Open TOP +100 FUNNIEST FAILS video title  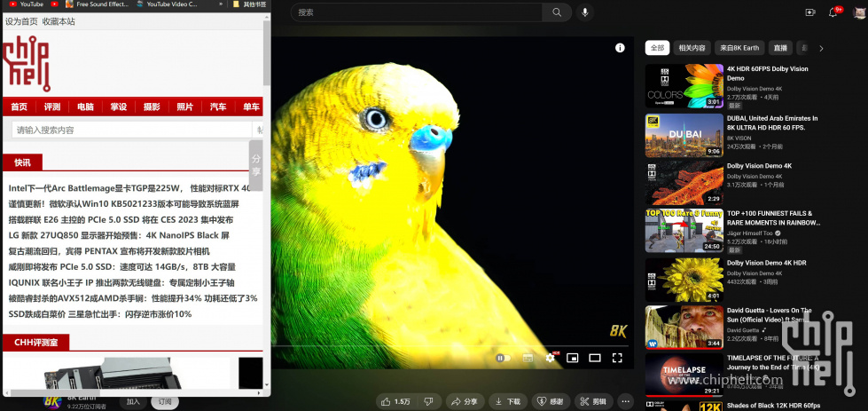(x=773, y=217)
